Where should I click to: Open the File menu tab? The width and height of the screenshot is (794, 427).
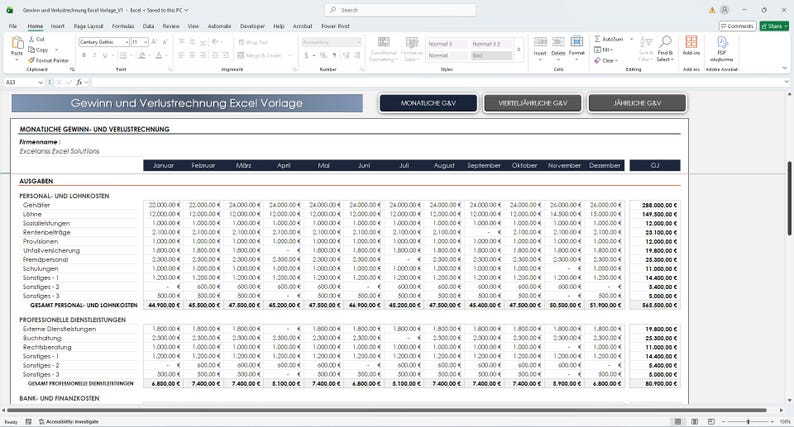tap(13, 26)
